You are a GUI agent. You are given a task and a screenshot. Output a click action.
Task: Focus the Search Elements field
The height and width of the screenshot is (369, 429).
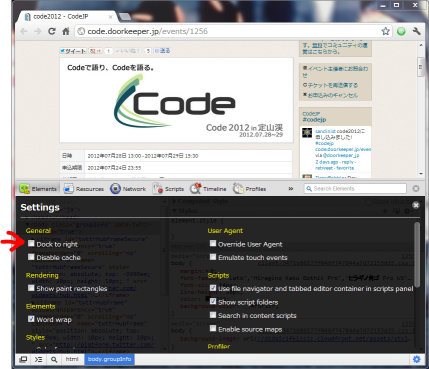tap(355, 189)
